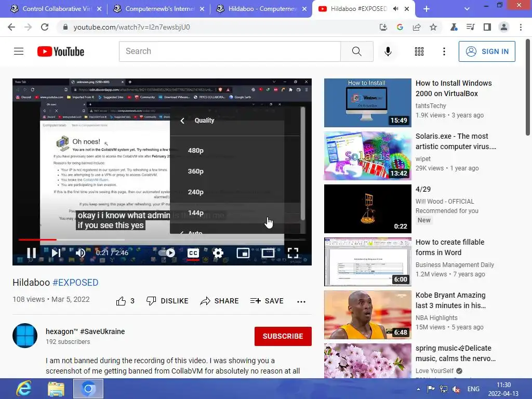
Task: Go back in browser history
Action: pyautogui.click(x=11, y=27)
